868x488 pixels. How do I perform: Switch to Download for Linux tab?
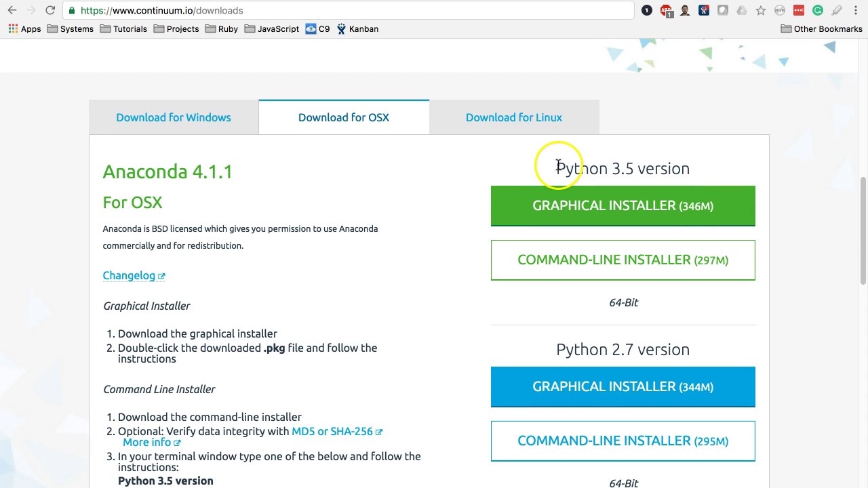(514, 117)
